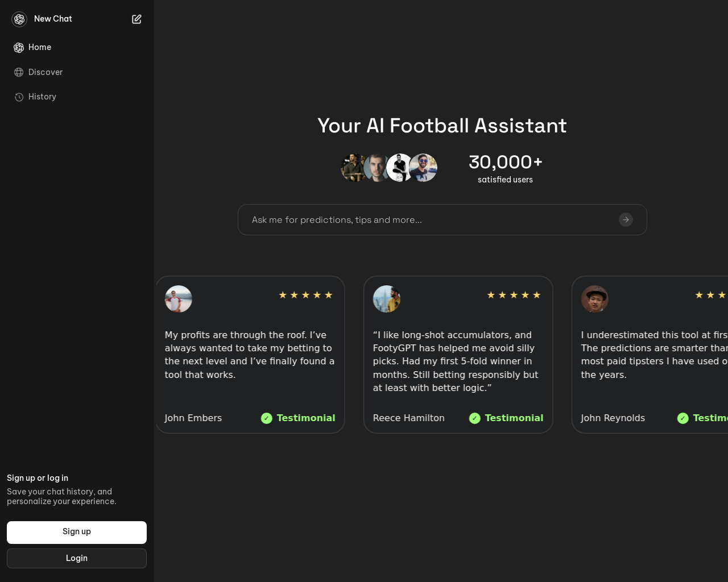Click Reece Hamilton's profile photo

tap(387, 299)
